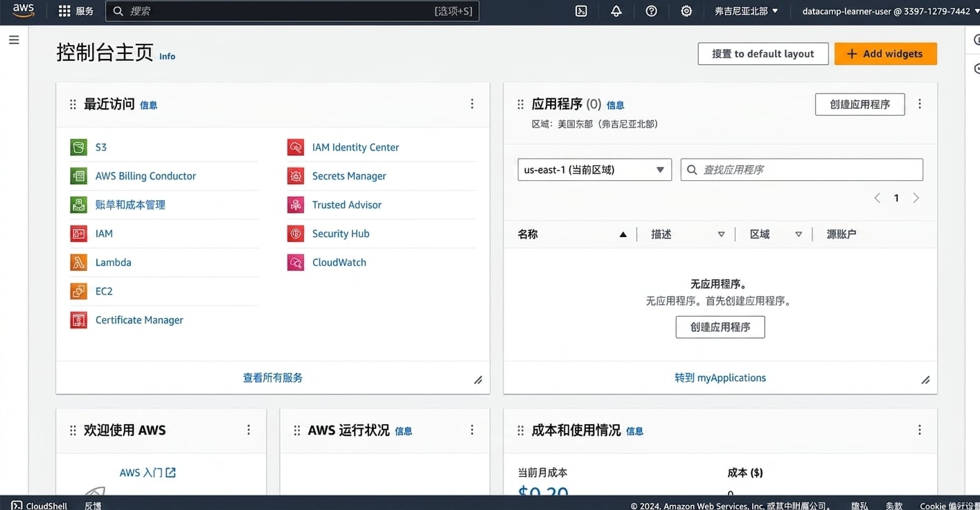This screenshot has width=980, height=510.
Task: Open the 信息 link beside 最近访问
Action: tap(149, 105)
